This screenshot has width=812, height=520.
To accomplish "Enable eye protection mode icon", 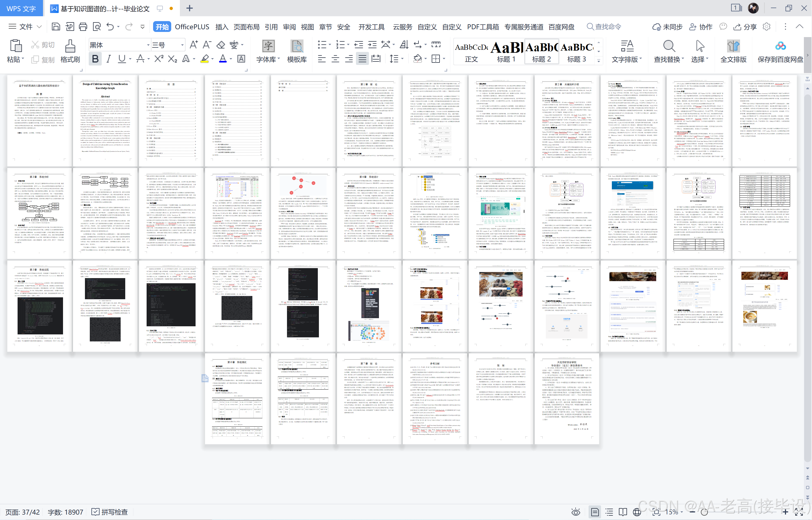I will 576,512.
